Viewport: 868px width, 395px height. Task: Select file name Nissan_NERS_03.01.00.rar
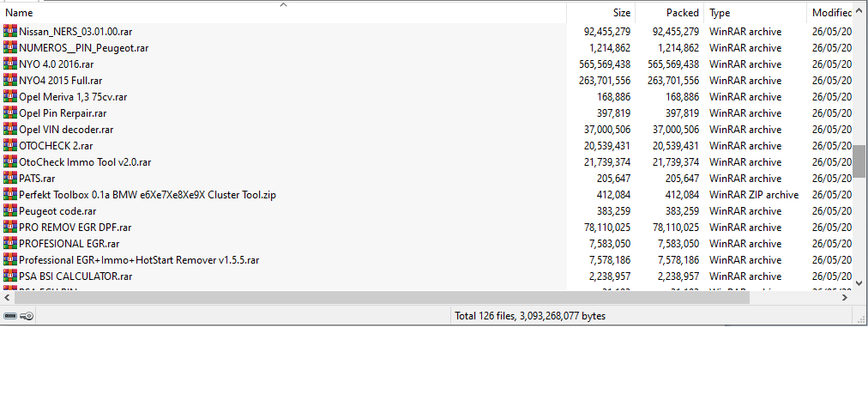[75, 32]
